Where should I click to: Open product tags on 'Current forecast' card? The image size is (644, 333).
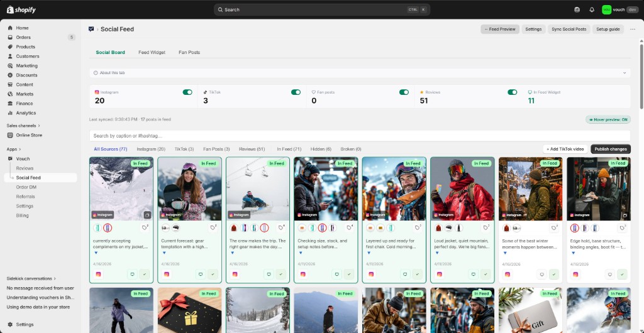213,227
